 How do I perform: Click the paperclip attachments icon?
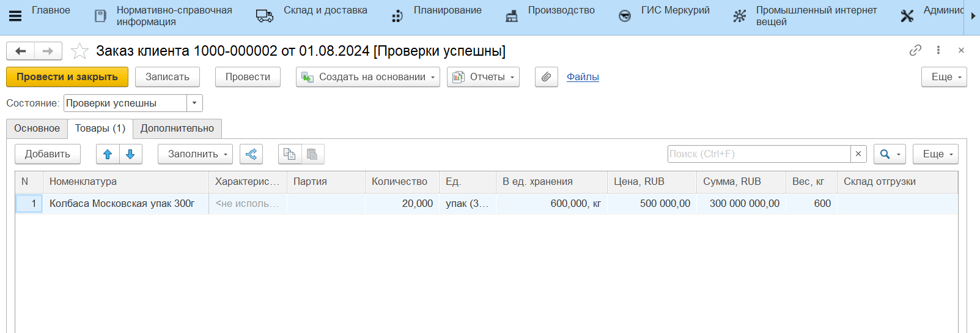546,77
